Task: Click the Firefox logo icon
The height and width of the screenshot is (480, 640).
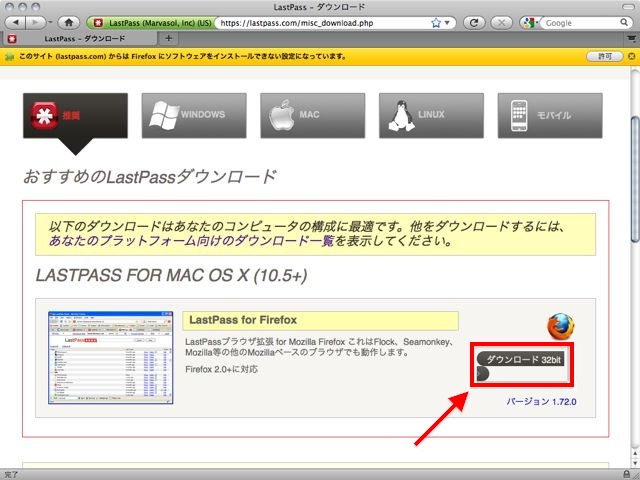Action: point(560,326)
